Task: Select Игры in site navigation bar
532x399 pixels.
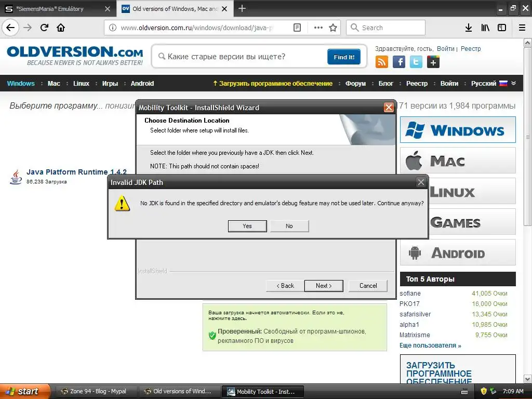Action: point(110,84)
